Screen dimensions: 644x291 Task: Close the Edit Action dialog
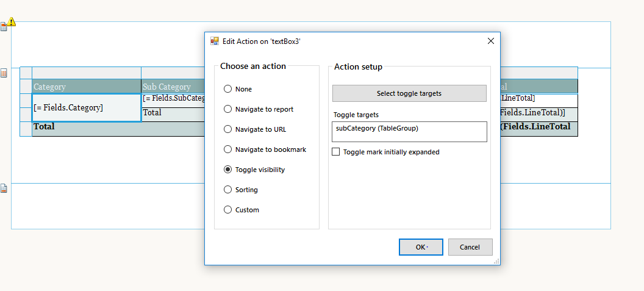[x=491, y=41]
